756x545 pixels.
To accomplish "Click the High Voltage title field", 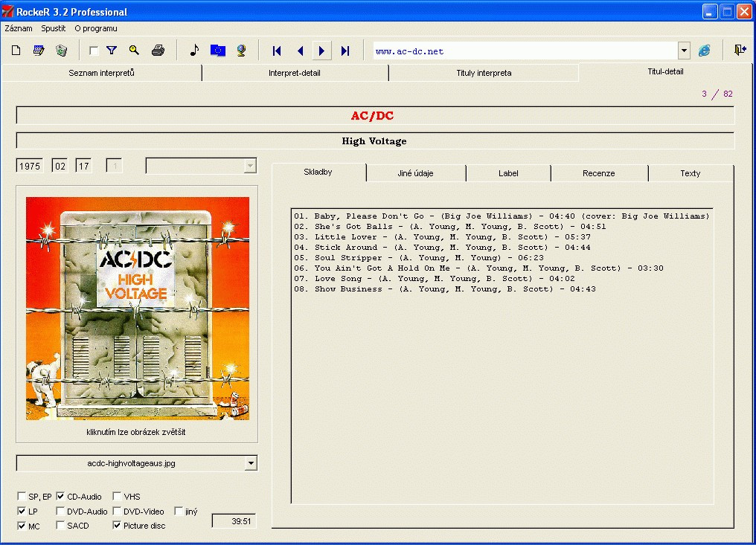I will [375, 141].
